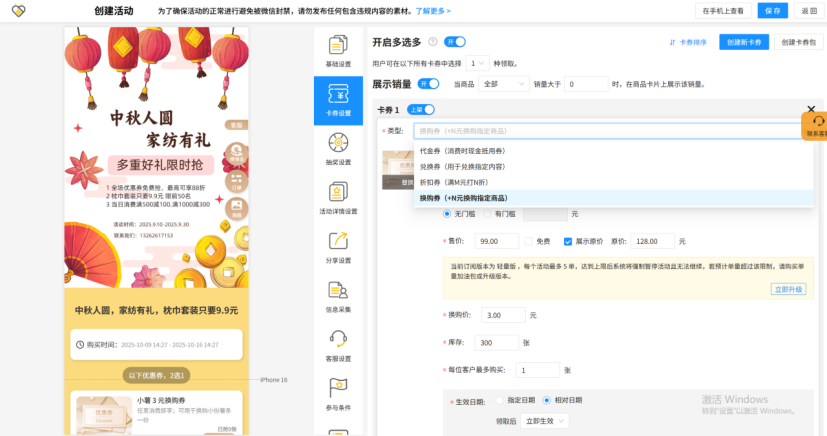Click the 小薯 3 元换购券 card in preview
This screenshot has width=827, height=436.
(157, 413)
